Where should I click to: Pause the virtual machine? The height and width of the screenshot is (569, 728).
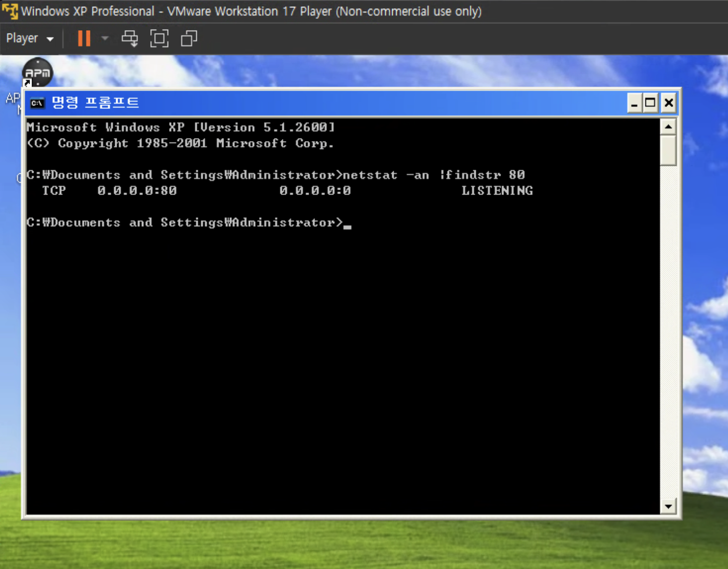pyautogui.click(x=84, y=38)
